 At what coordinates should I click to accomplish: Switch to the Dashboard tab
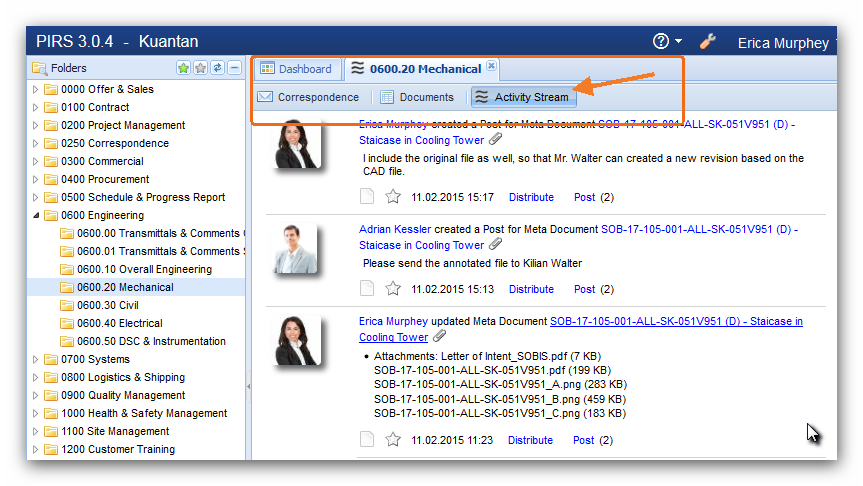pyautogui.click(x=295, y=69)
